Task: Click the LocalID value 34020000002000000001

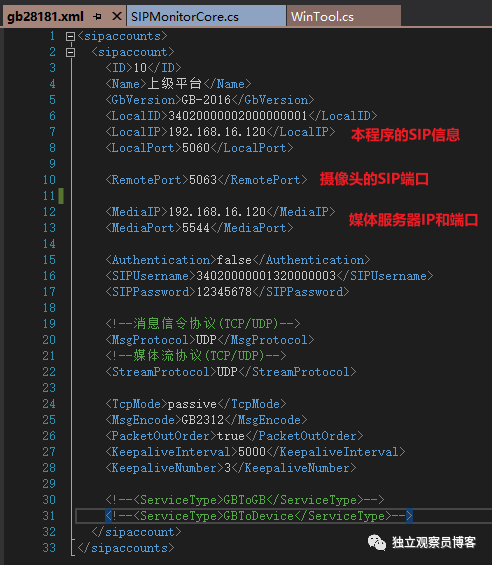Action: (238, 116)
